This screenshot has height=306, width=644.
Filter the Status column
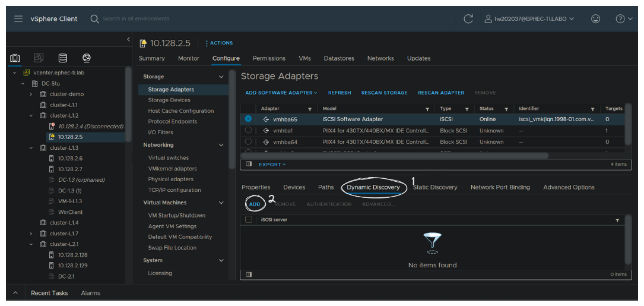point(506,109)
